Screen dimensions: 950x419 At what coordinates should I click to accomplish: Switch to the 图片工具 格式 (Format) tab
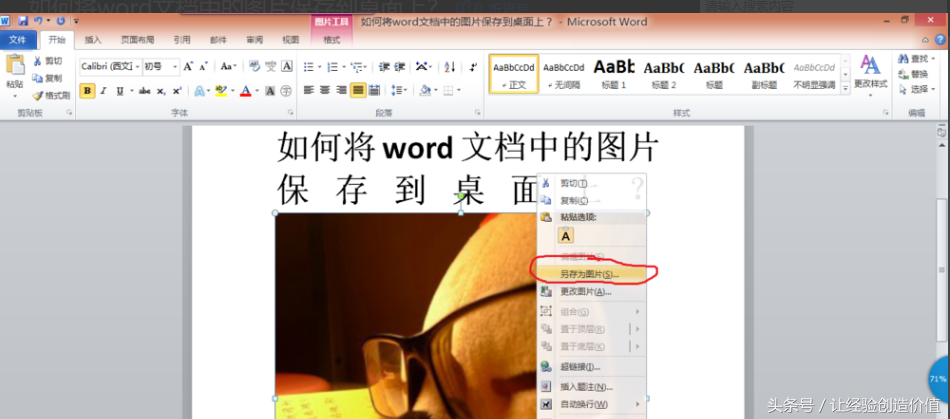331,40
